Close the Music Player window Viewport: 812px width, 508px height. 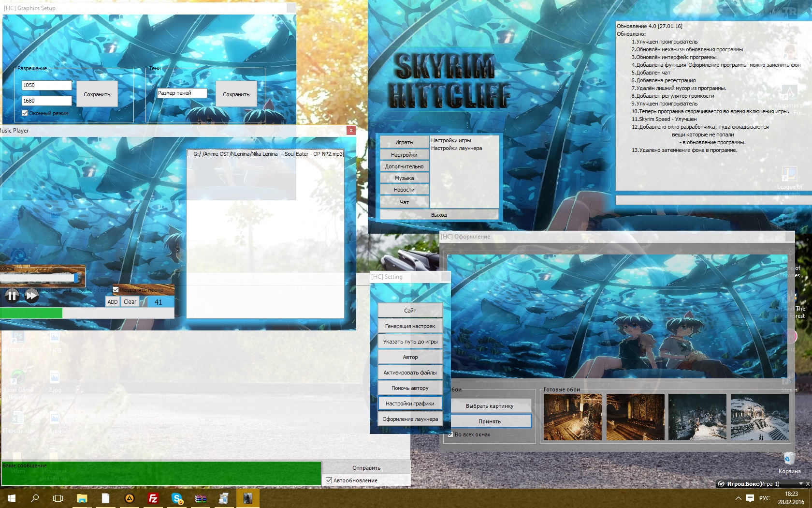(x=351, y=130)
